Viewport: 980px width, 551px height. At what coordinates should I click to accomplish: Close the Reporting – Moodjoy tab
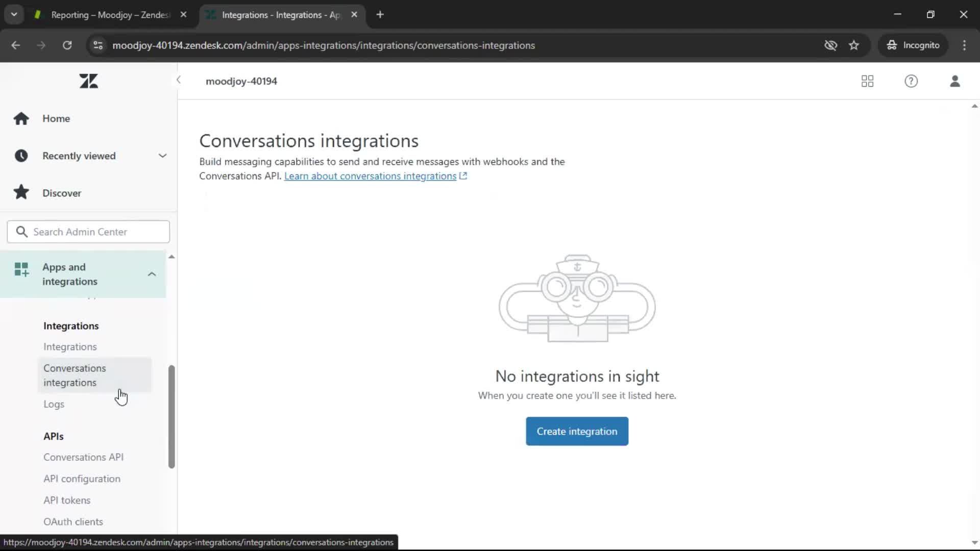tap(183, 15)
